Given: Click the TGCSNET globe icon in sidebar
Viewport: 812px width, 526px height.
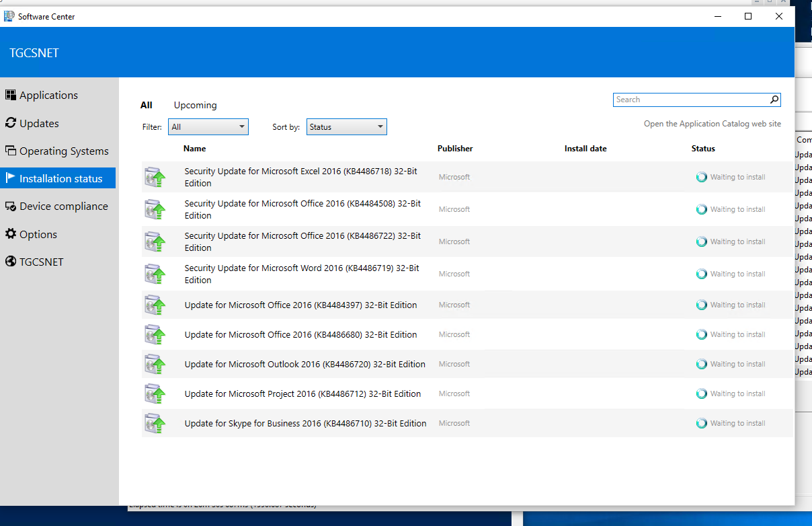Looking at the screenshot, I should click(x=11, y=262).
